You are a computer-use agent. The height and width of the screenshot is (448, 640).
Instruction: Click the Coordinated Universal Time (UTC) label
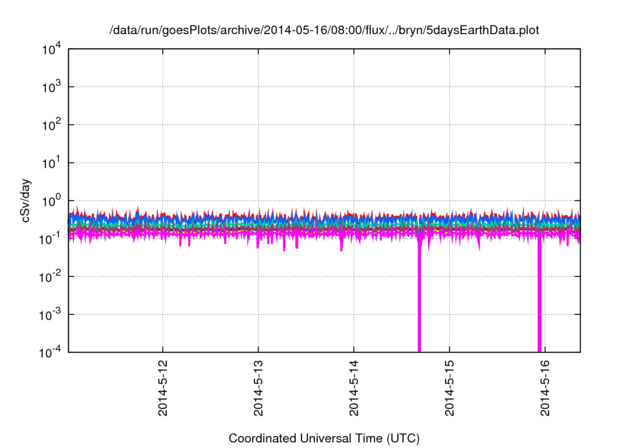324,438
